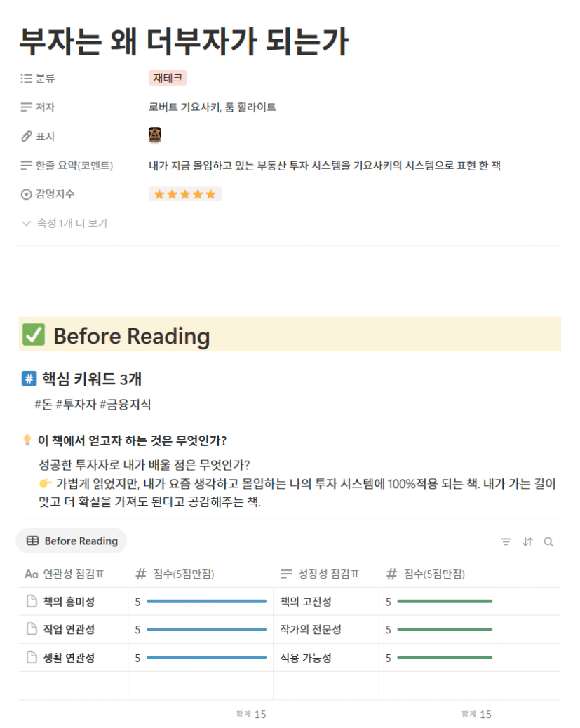Open the book cover thumbnail image
This screenshot has width=580, height=728.
(155, 135)
